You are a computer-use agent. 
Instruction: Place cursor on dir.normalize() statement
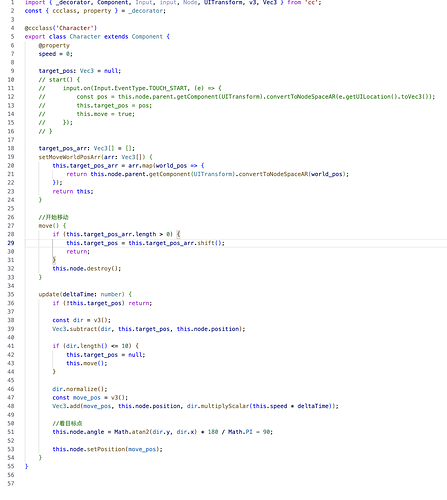[80, 389]
